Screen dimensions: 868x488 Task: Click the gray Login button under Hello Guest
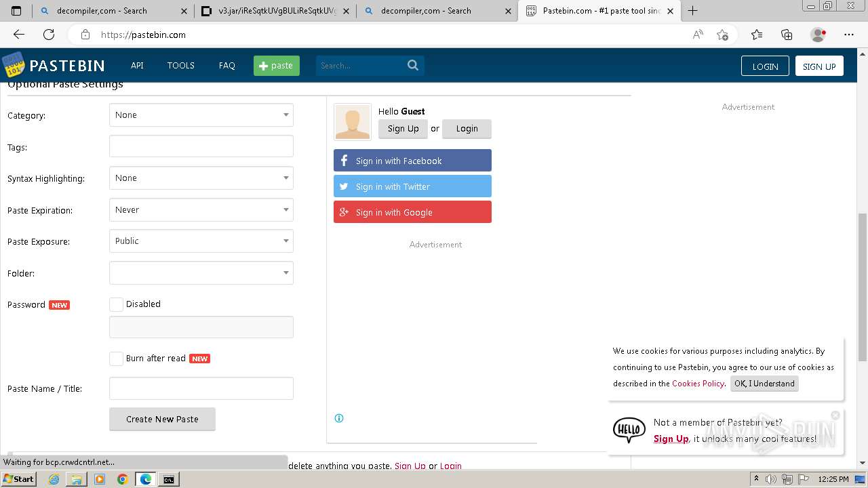[x=467, y=129]
